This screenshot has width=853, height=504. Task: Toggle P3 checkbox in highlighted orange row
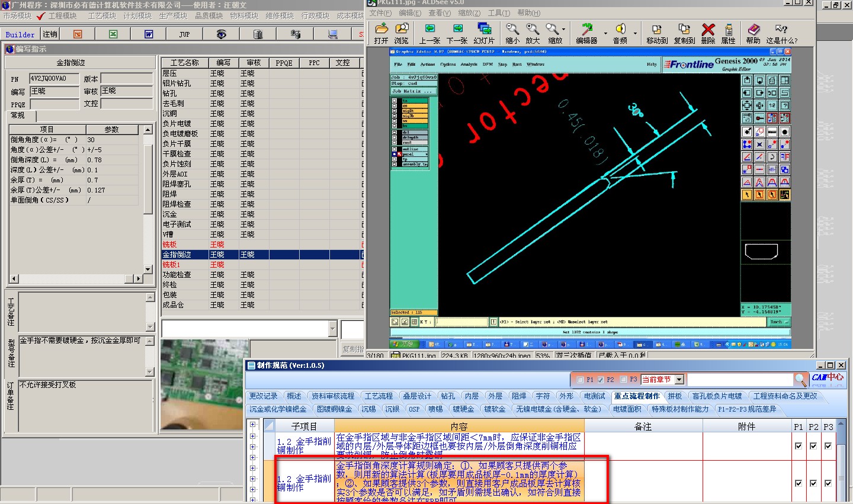(828, 483)
